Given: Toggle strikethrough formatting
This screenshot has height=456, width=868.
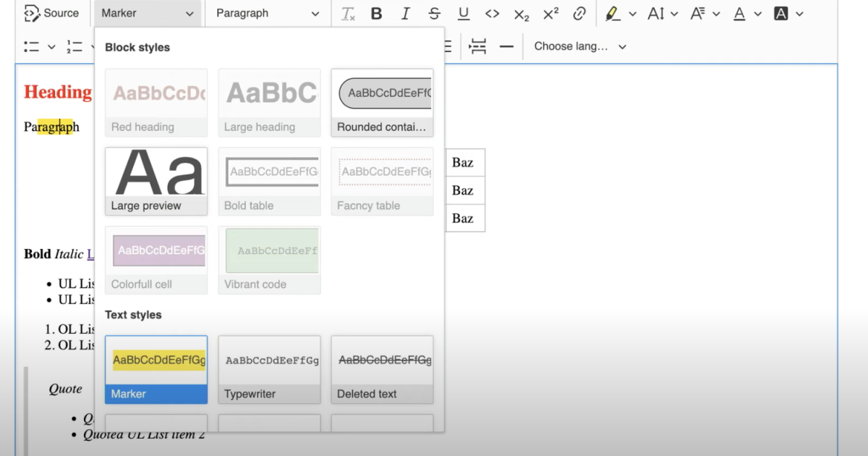Looking at the screenshot, I should point(434,14).
